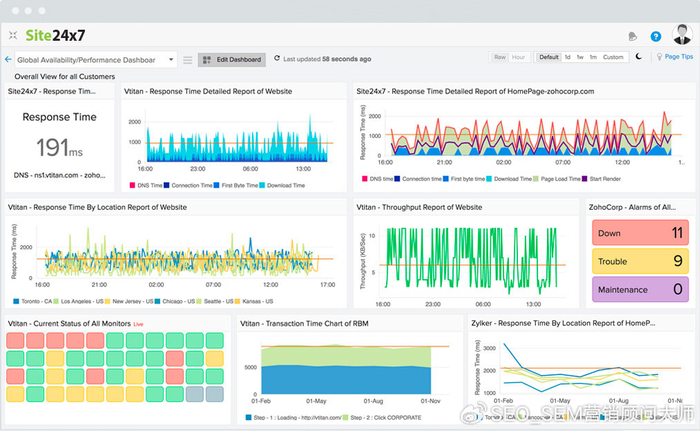Toggle First Byte Time legend in Vtitan chart
Image resolution: width=700 pixels, height=431 pixels.
pos(236,185)
